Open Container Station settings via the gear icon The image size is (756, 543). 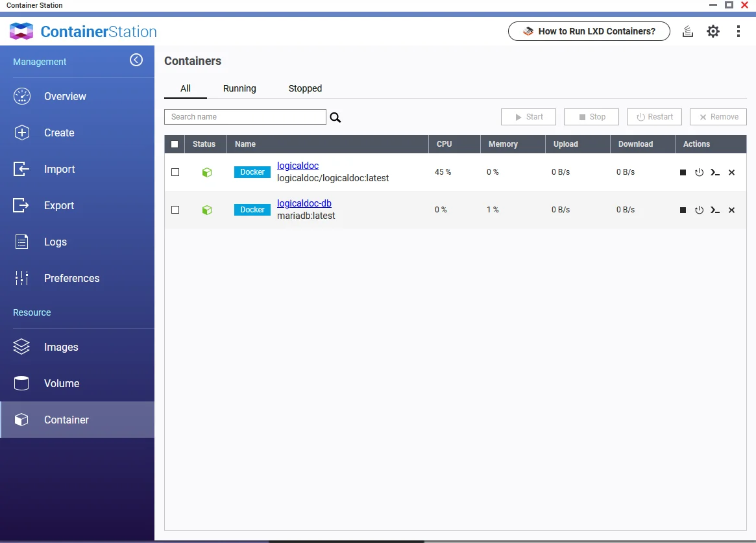(x=713, y=31)
